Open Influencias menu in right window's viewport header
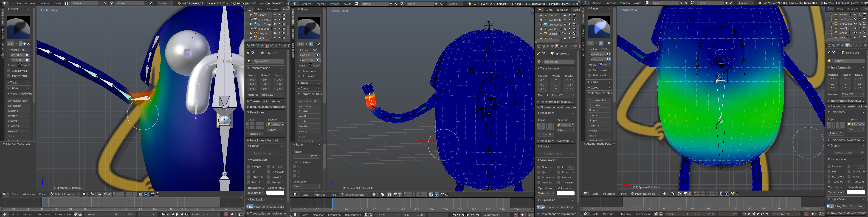 pos(609,194)
